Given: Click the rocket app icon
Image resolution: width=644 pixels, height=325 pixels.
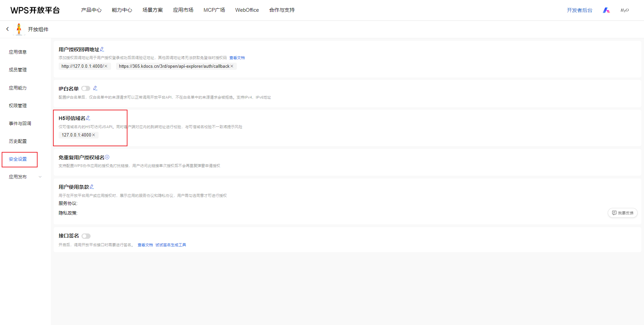Looking at the screenshot, I should 19,29.
